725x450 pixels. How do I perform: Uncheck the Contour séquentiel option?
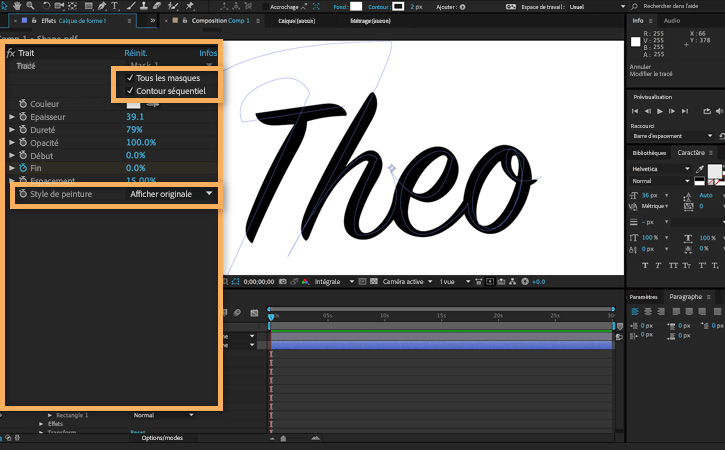click(130, 91)
